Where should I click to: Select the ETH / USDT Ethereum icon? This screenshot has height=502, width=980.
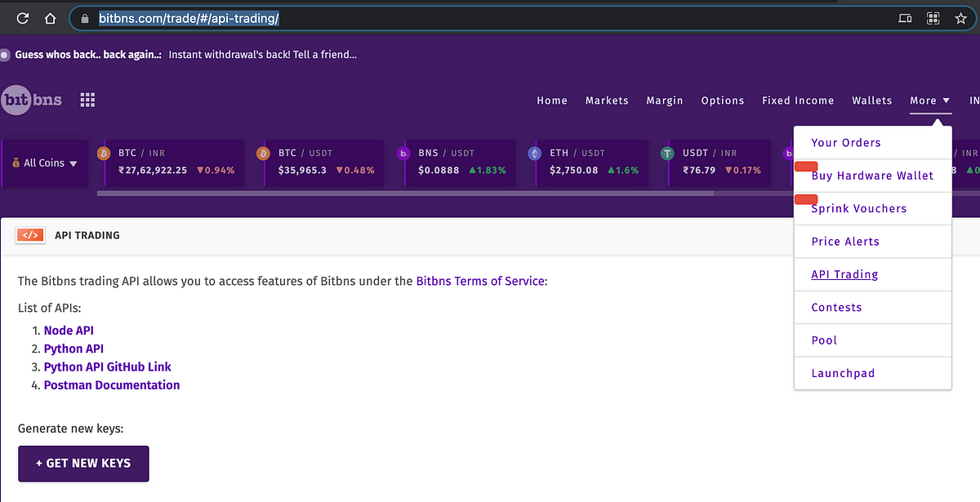point(535,153)
